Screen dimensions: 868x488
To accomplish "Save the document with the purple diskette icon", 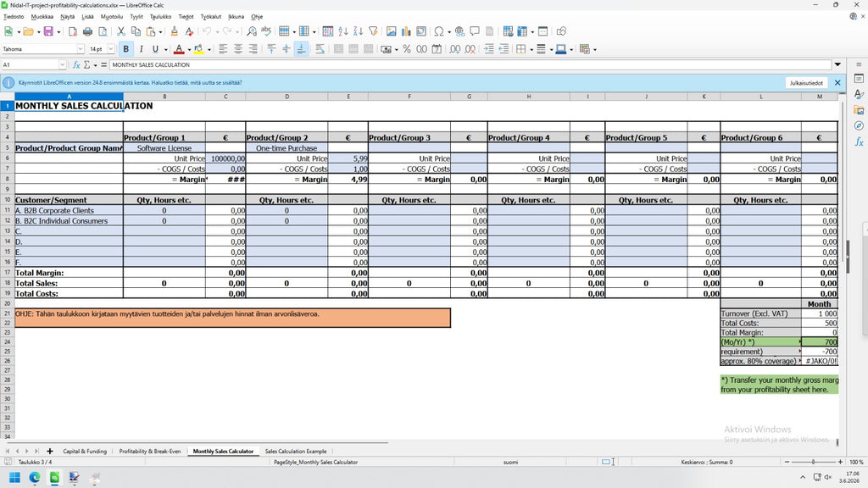I will [48, 31].
